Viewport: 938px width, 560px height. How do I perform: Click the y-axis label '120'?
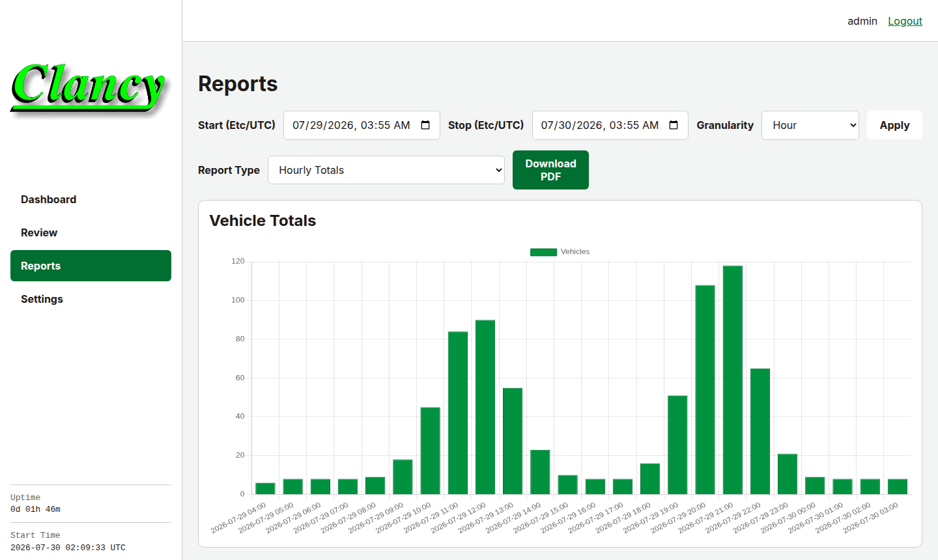(238, 261)
